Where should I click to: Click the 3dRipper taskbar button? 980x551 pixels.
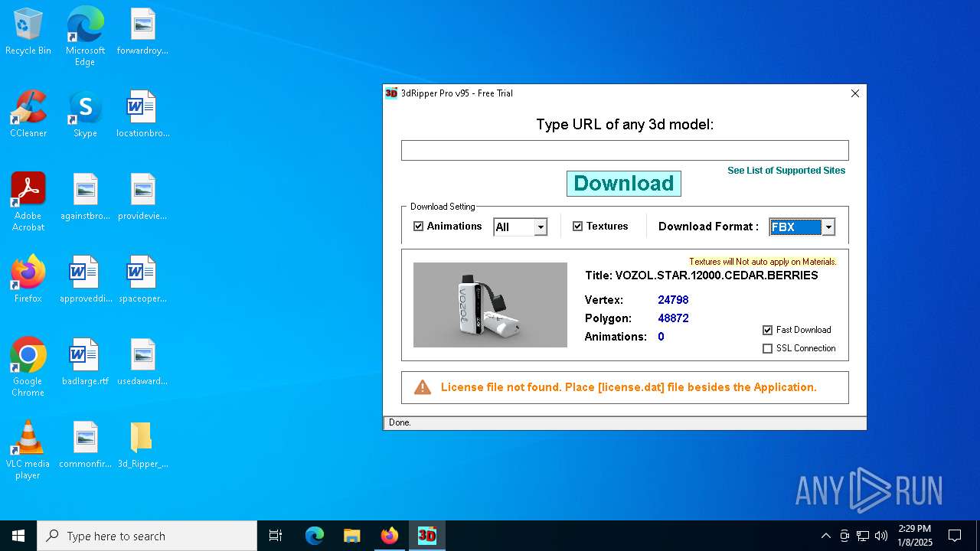click(427, 536)
